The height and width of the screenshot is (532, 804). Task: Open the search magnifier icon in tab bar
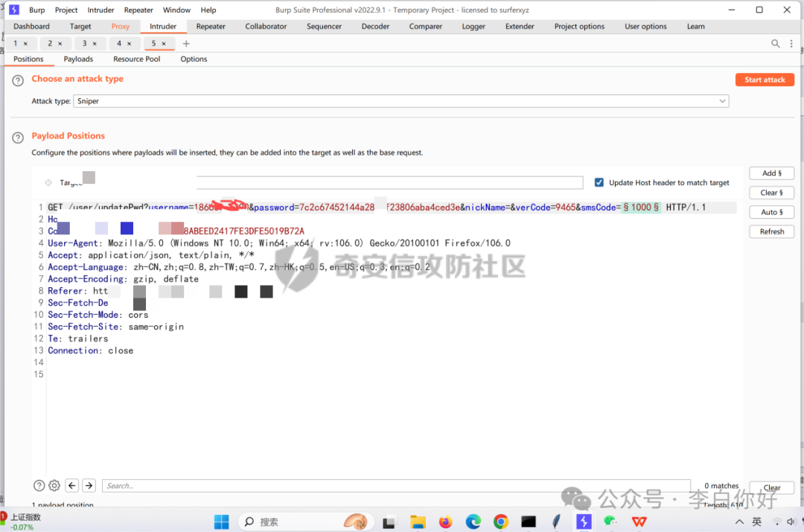[775, 44]
